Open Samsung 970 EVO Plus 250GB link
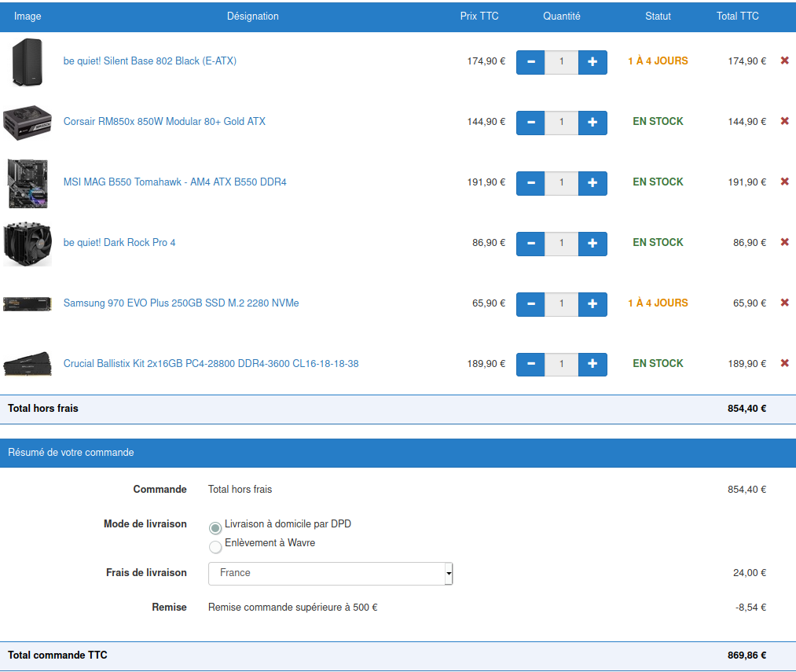This screenshot has height=672, width=796. [182, 303]
